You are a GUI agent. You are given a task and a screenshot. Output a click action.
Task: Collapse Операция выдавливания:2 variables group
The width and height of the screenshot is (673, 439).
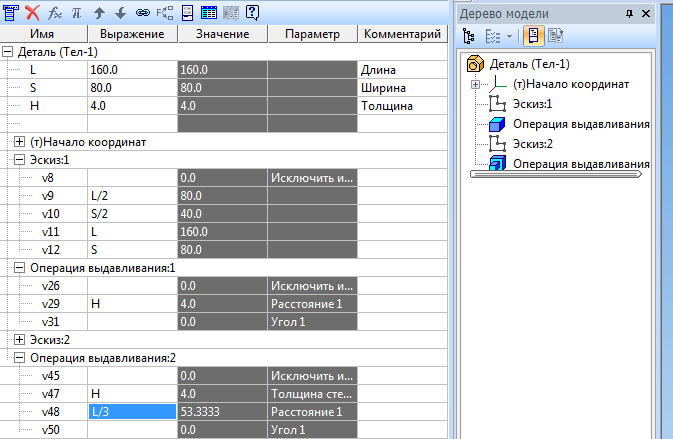coord(19,357)
